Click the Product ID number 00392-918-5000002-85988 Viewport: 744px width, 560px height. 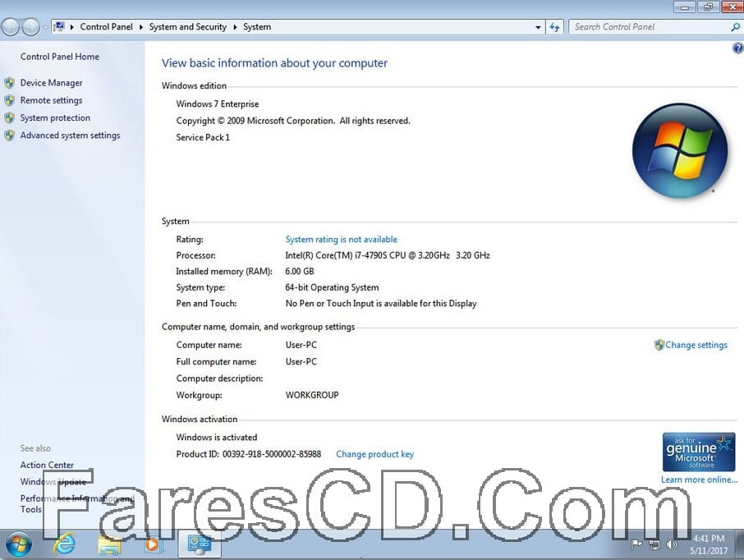click(x=272, y=454)
